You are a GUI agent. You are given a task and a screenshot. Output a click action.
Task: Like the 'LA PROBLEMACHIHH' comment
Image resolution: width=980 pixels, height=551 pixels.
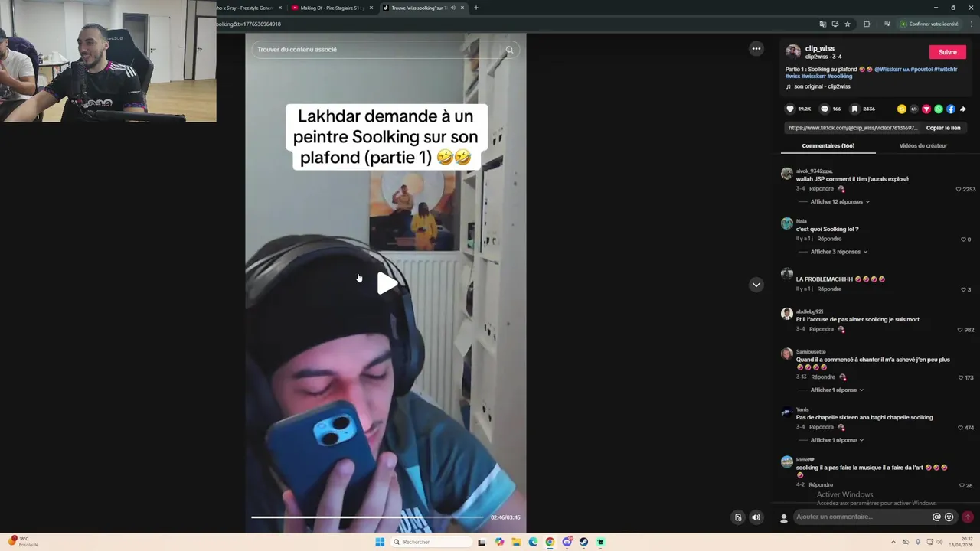tap(963, 289)
